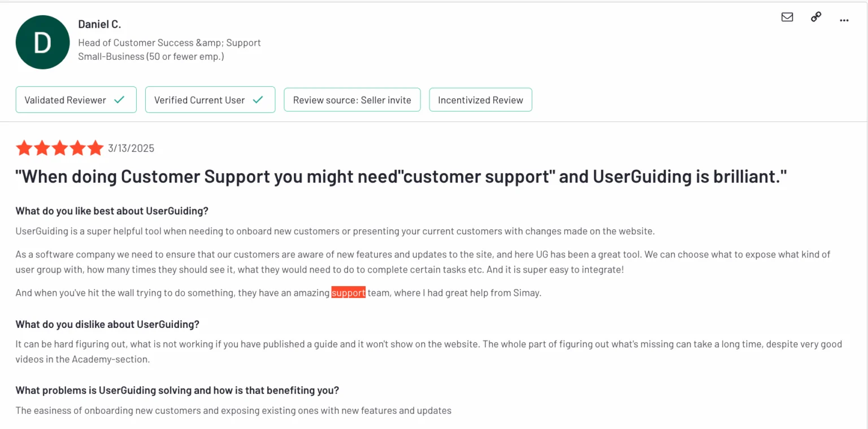Image resolution: width=868 pixels, height=429 pixels.
Task: Copy the review link via chain icon
Action: (x=815, y=17)
